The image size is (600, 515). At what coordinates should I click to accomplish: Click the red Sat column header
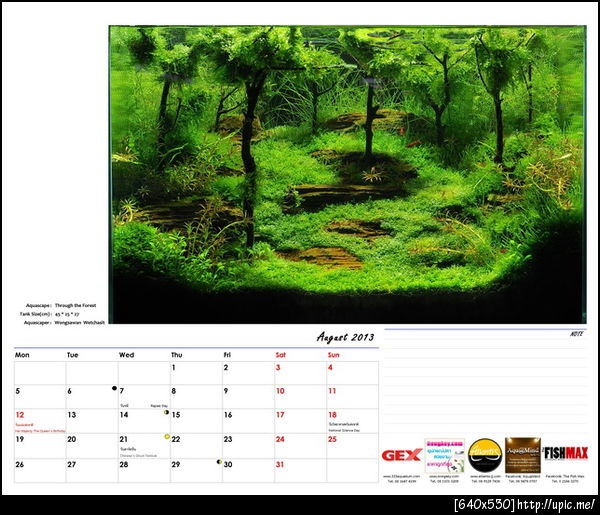click(280, 355)
